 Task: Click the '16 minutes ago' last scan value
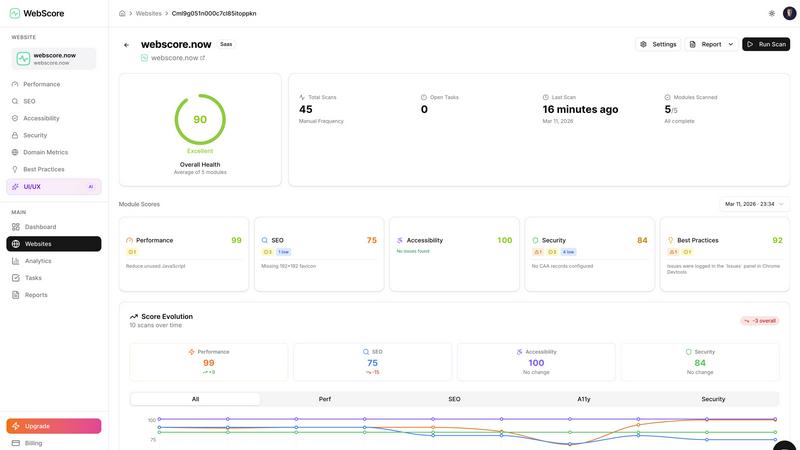pyautogui.click(x=580, y=109)
